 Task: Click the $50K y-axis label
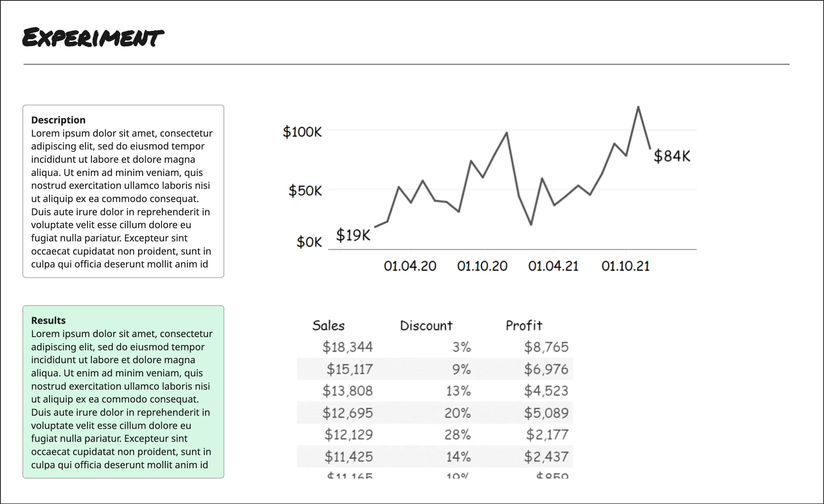tap(305, 191)
